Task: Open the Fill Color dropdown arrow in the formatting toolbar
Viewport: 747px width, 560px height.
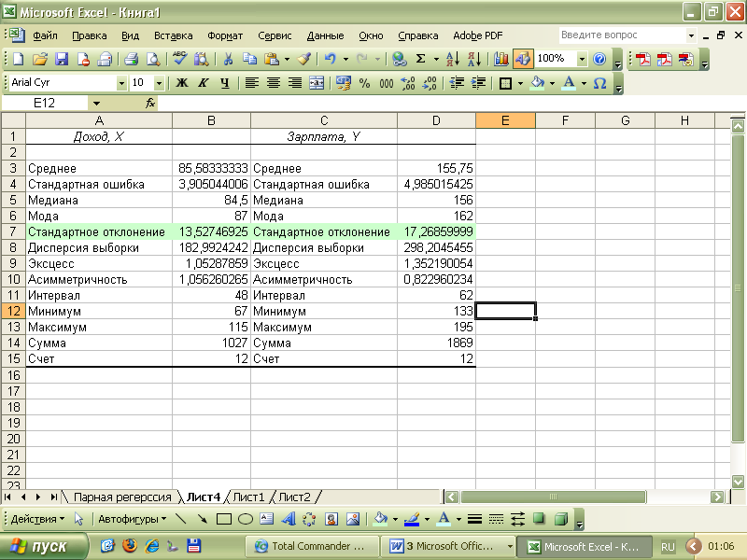Action: (x=552, y=83)
